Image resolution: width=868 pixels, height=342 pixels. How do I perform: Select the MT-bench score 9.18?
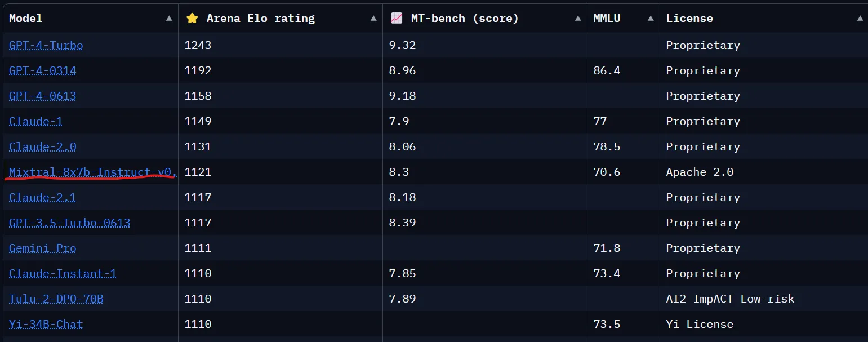tap(403, 96)
